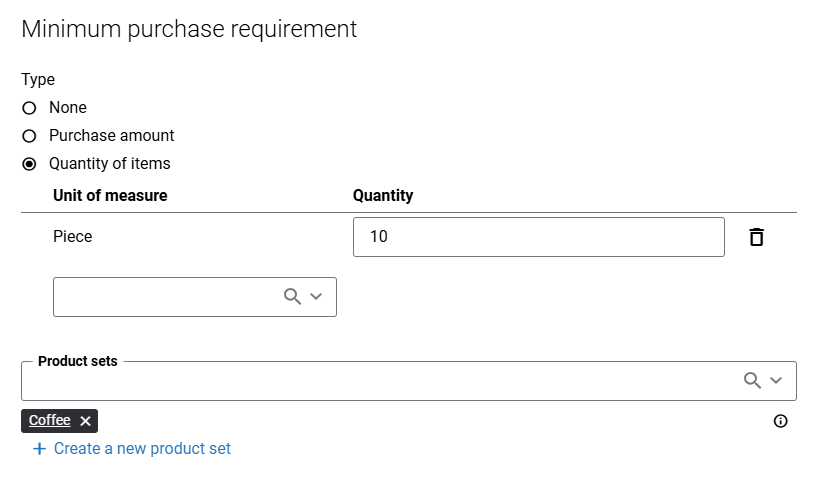The width and height of the screenshot is (821, 478).
Task: Remove the Coffee product set tag
Action: (x=85, y=421)
